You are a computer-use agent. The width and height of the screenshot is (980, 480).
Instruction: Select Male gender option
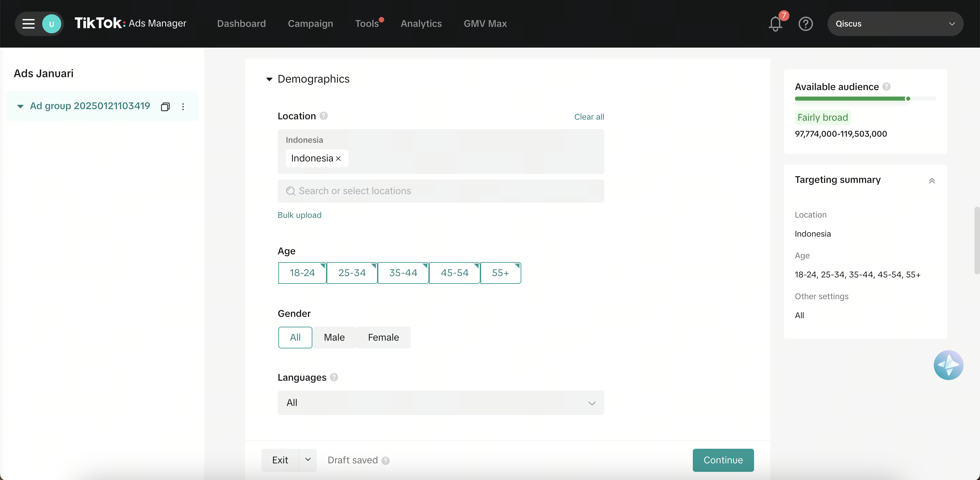click(334, 338)
